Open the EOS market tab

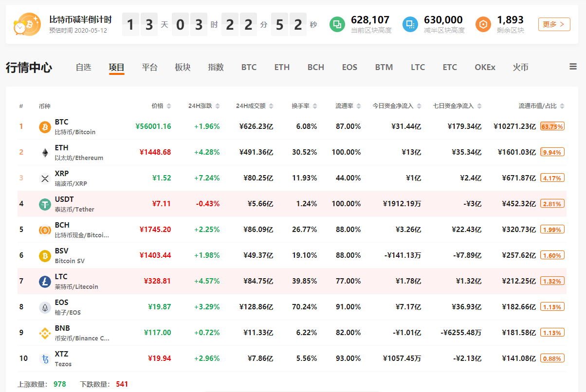349,67
